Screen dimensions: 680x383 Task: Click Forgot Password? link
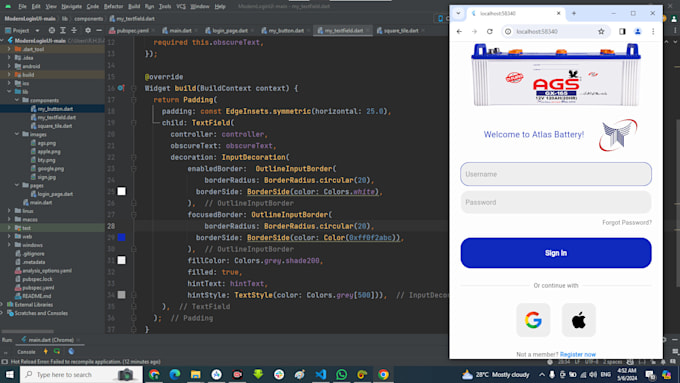[x=627, y=223]
